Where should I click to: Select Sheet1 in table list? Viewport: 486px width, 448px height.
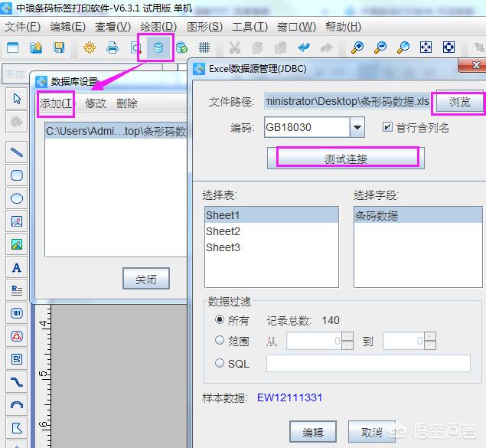click(272, 215)
